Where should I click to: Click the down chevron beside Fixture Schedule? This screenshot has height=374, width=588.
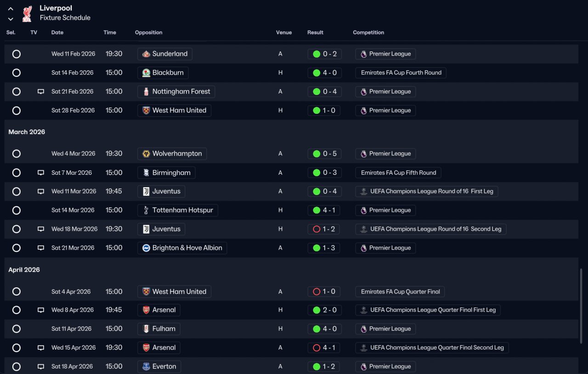[11, 19]
